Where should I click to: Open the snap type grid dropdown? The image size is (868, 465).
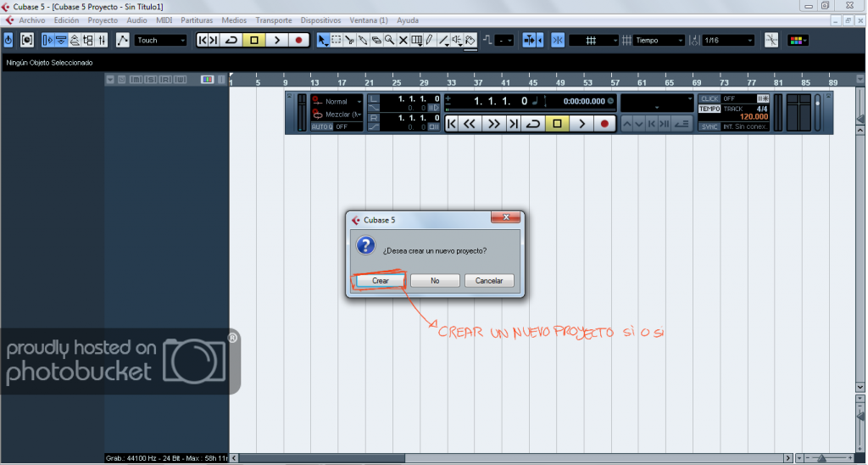coord(593,41)
